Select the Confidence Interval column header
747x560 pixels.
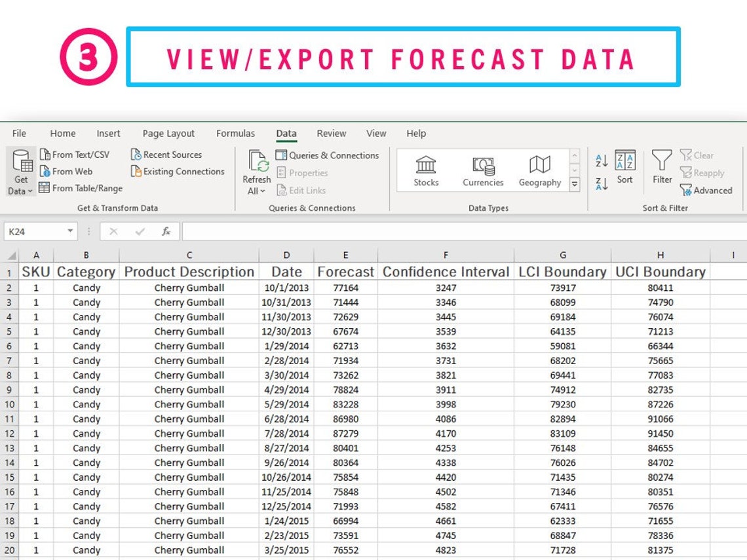[446, 271]
